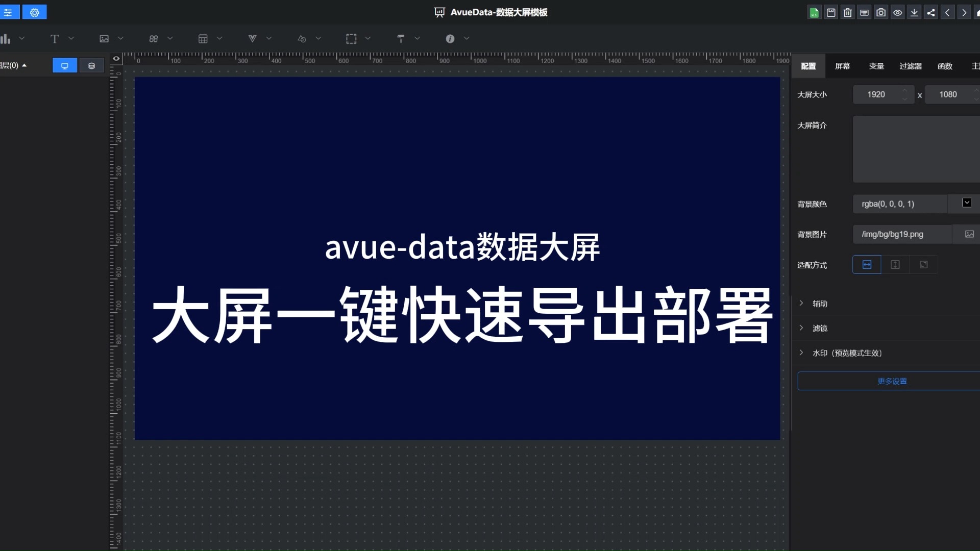Image resolution: width=980 pixels, height=551 pixels.
Task: Increase the width 1920 stepper up arrow
Action: coord(905,90)
